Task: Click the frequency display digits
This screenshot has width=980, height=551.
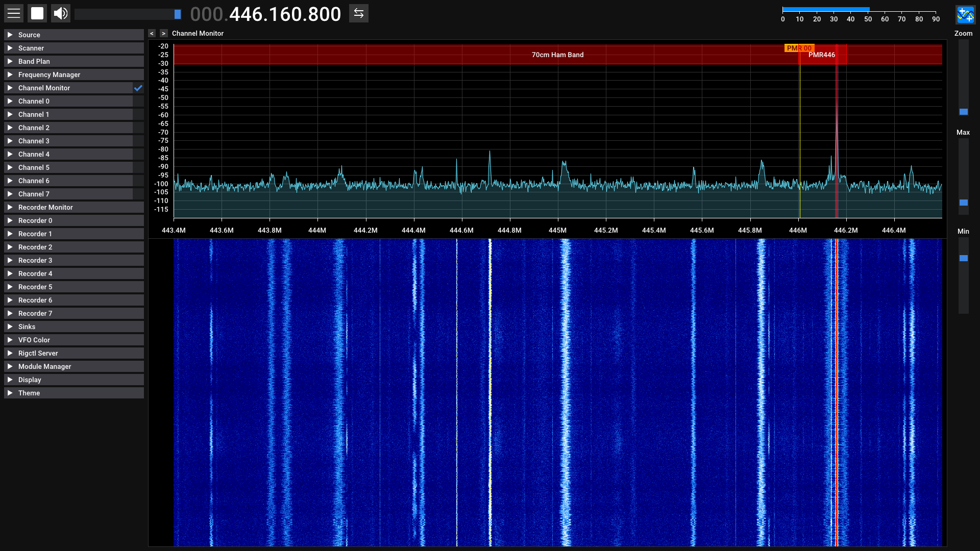Action: pos(285,14)
